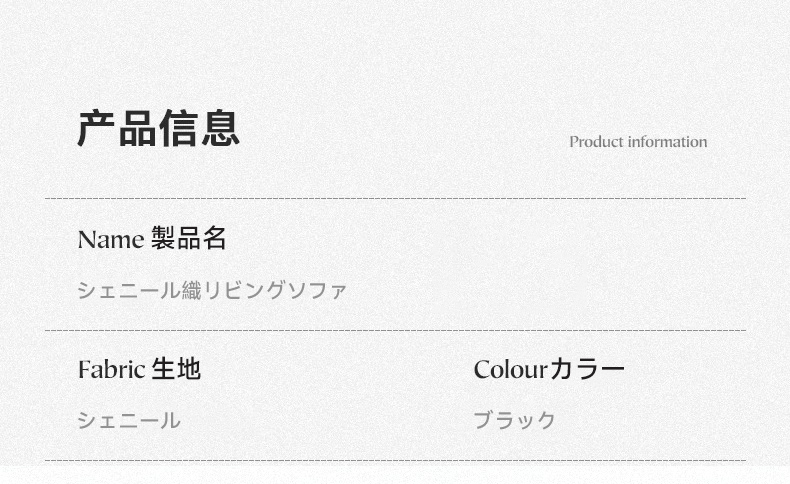Select the Name 製品名 label

(152, 238)
